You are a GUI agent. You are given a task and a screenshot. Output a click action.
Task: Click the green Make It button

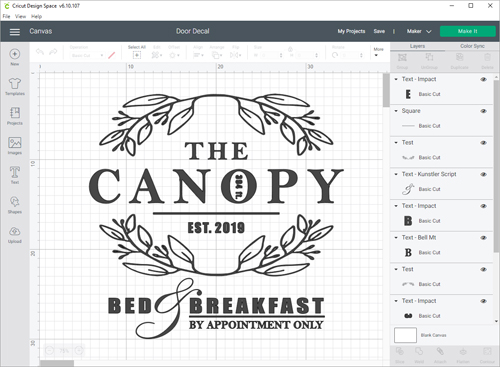coord(467,31)
